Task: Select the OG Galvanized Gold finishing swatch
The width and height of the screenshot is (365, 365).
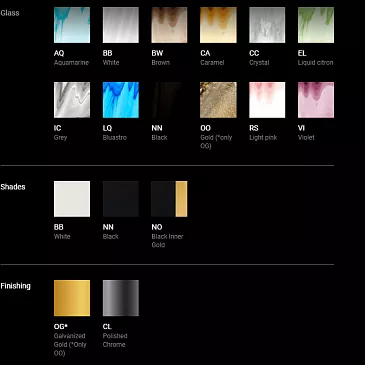Action: (x=72, y=298)
